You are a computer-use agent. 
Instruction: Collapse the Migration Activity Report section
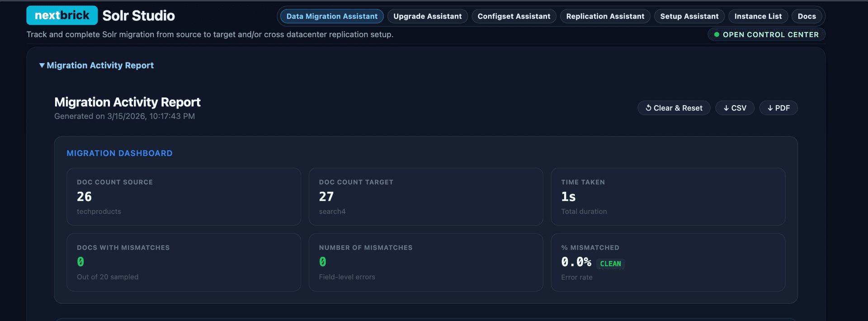coord(96,65)
